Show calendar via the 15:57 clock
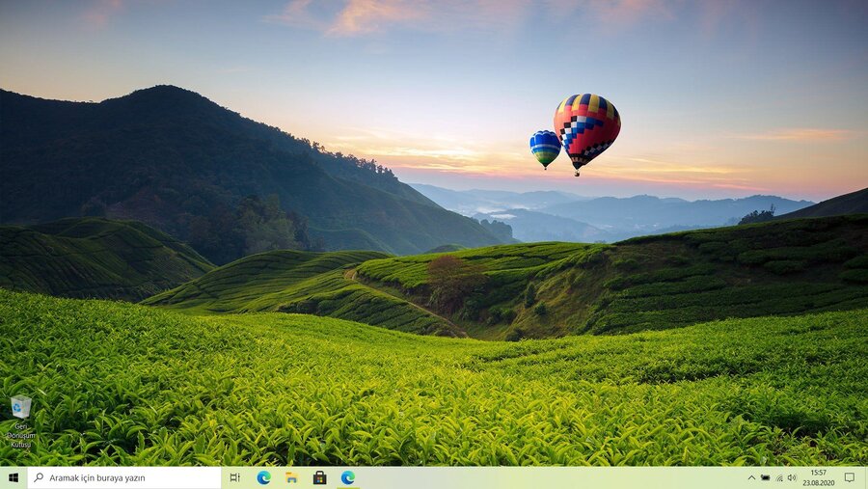The width and height of the screenshot is (868, 489). tap(819, 477)
